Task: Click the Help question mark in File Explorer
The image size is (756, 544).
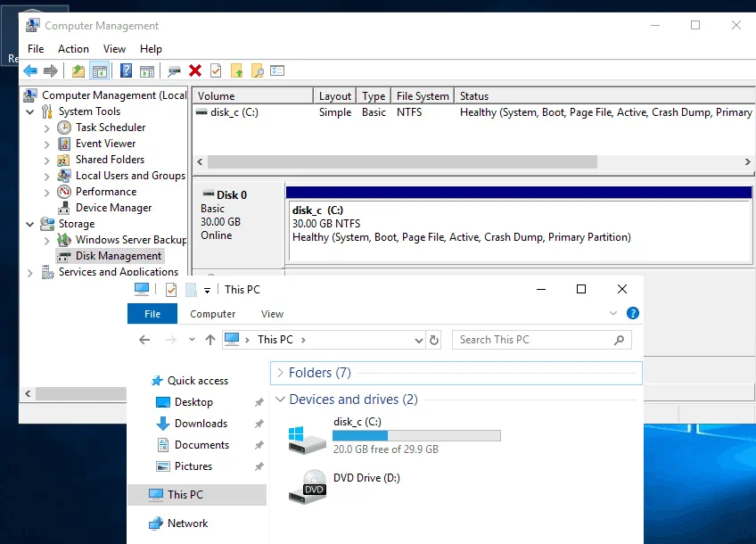Action: coord(632,313)
